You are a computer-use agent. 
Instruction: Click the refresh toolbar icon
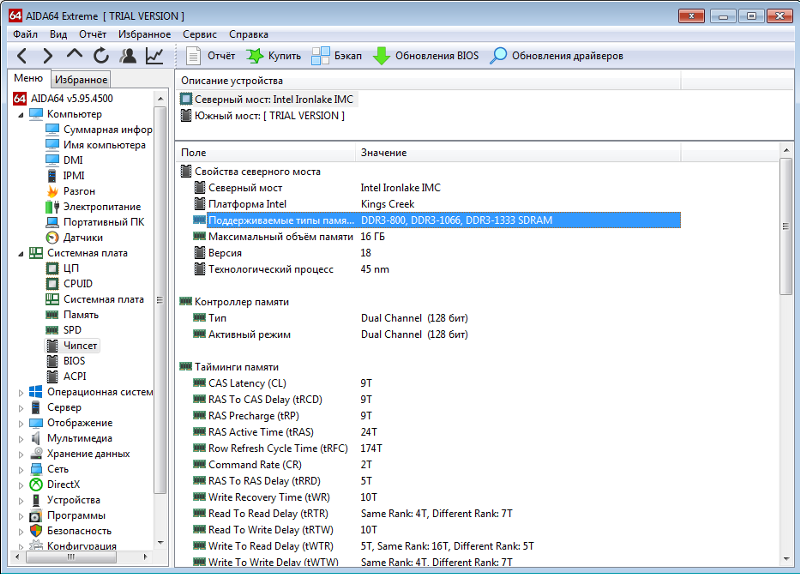(x=102, y=56)
